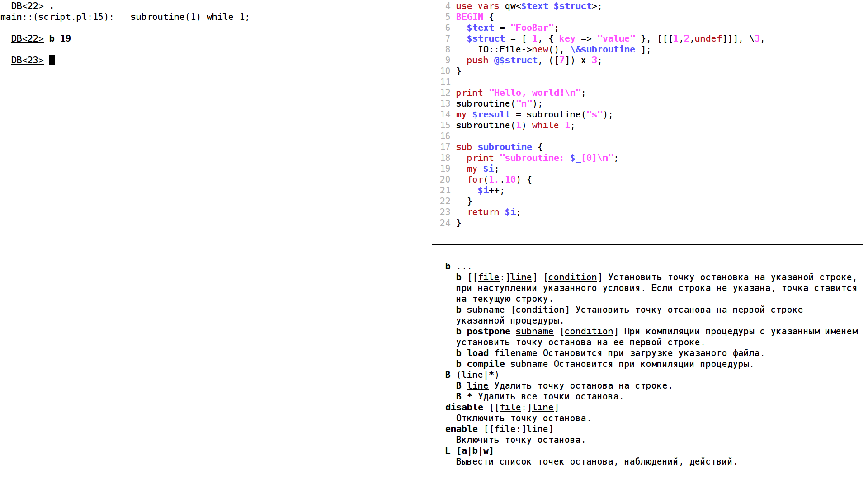
Task: Click the print "Hello, world!" line
Action: 521,93
